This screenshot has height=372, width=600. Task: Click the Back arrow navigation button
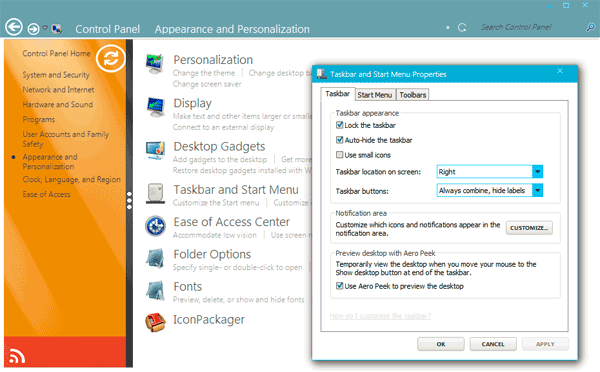point(14,27)
